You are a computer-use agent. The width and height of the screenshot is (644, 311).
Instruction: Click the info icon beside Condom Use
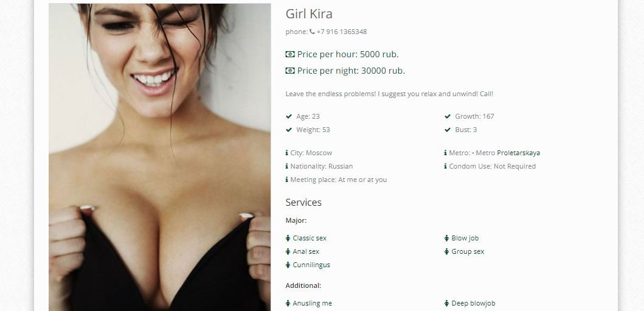445,166
